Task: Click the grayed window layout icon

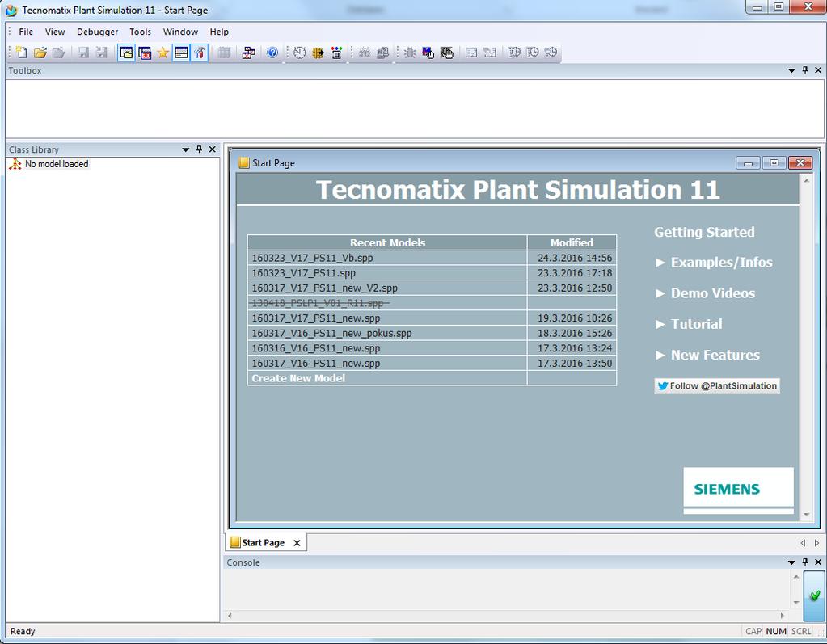Action: click(x=471, y=53)
